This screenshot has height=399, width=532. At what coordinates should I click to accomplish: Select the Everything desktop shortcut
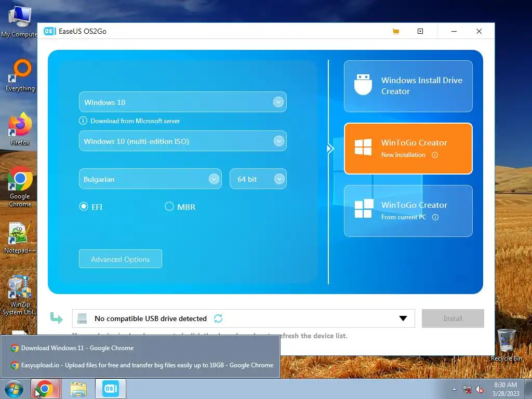pyautogui.click(x=20, y=75)
